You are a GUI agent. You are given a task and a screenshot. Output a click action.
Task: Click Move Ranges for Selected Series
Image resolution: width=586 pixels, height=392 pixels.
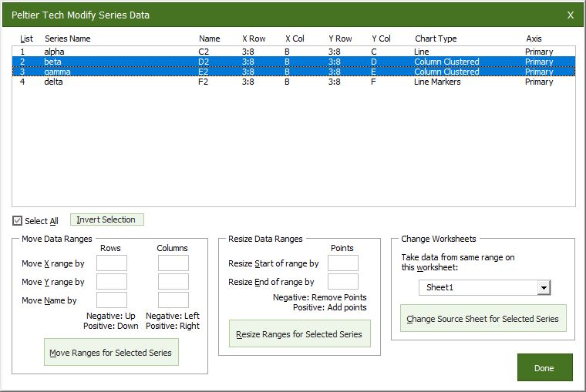[111, 352]
